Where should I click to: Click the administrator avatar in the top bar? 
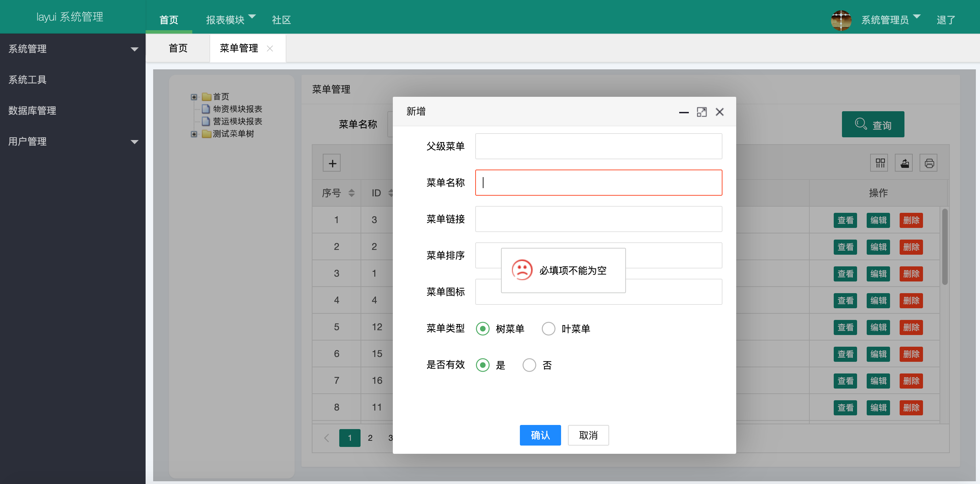841,21
